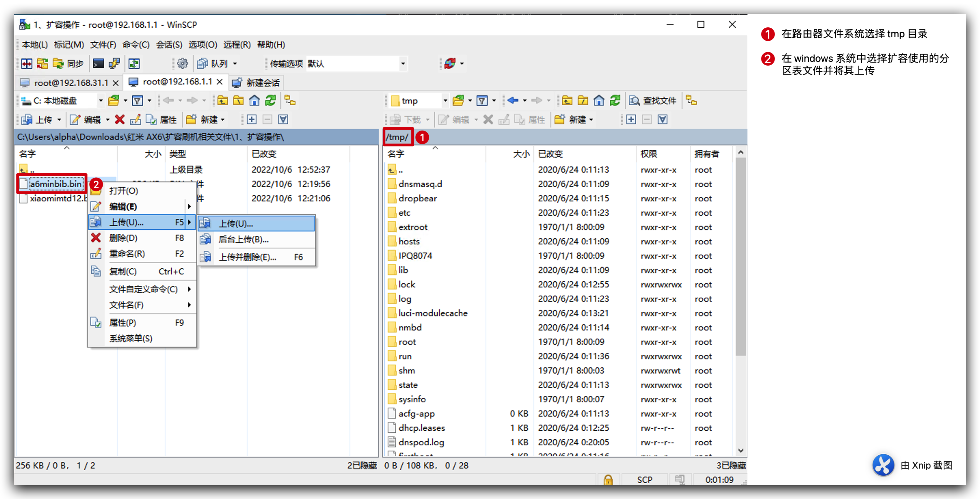Expand the Queue (队列) dropdown arrow
Viewport: 980px width, 499px height.
(235, 64)
